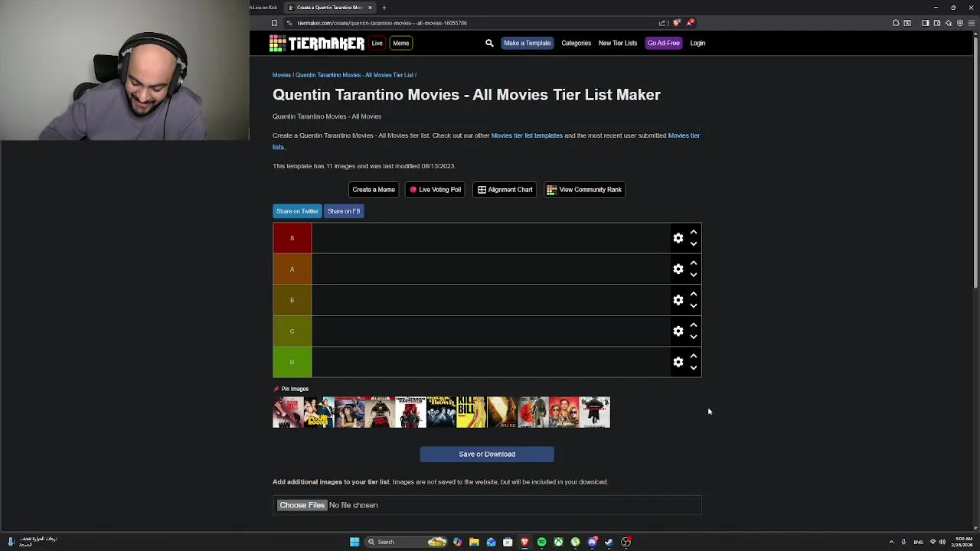Move B tier row down with arrow
This screenshot has height=551, width=980.
(x=694, y=306)
